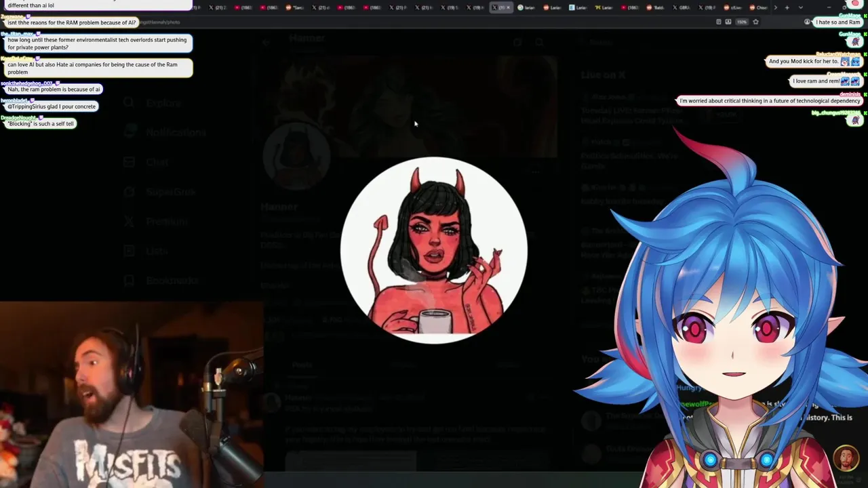Open Explore in the dimmed X sidebar
The image size is (868, 488).
pyautogui.click(x=155, y=103)
